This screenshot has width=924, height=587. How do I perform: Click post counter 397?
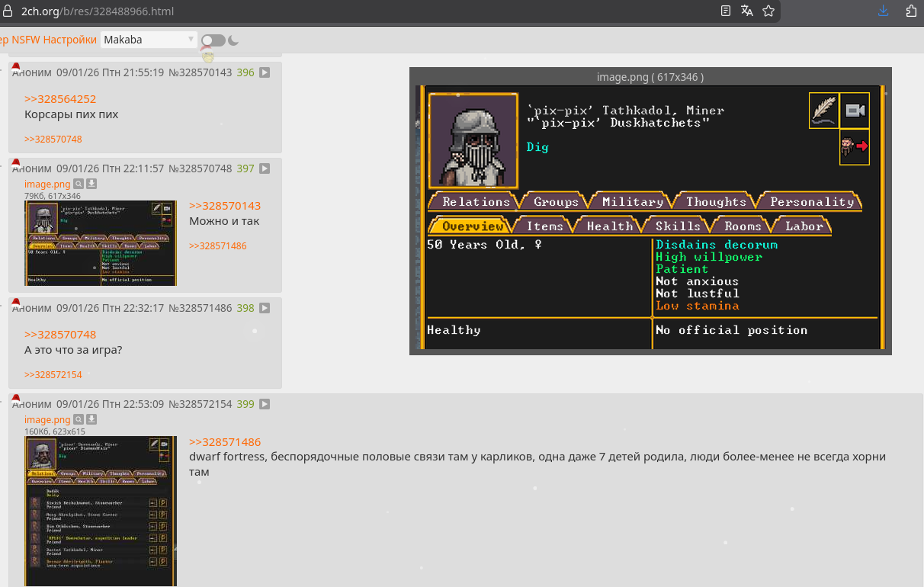[245, 169]
